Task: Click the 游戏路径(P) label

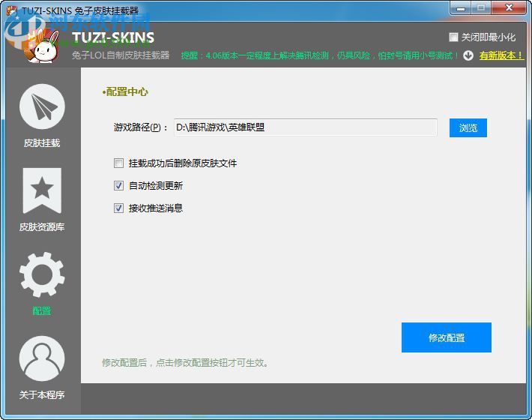Action: pos(140,127)
